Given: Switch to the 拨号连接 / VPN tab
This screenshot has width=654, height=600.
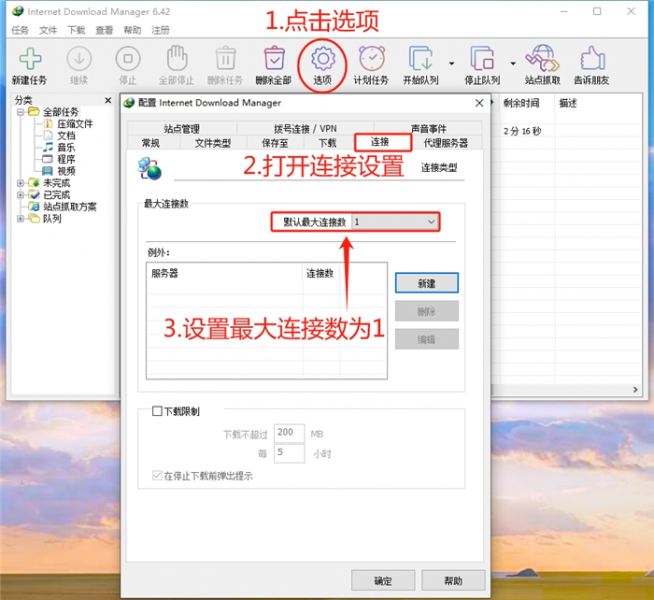Looking at the screenshot, I should [x=305, y=128].
